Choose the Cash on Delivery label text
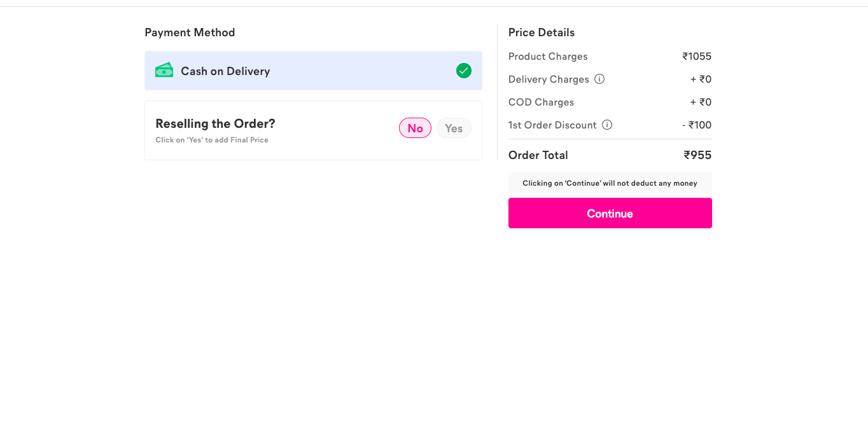Screen dimensions: 868x435 [x=225, y=71]
